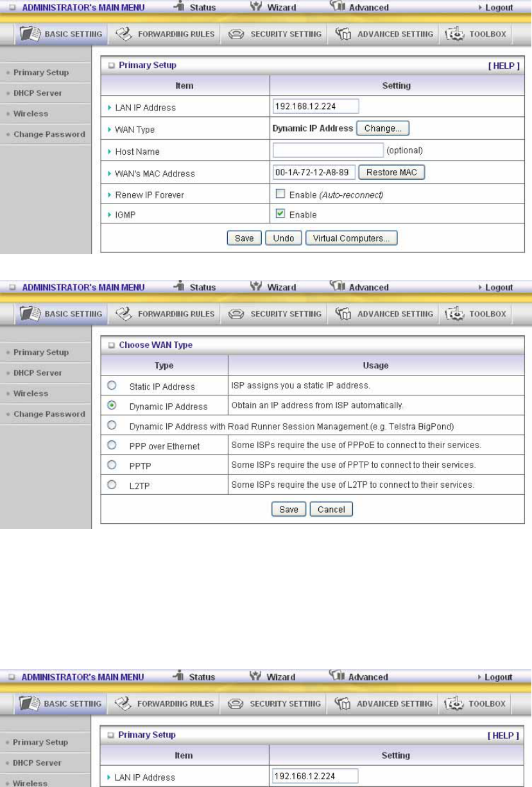Select Primary Setup sidebar item in top screenshot
Image resolution: width=532 pixels, height=787 pixels.
tap(41, 73)
